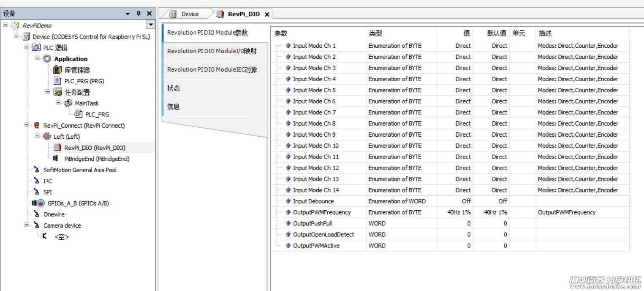Image resolution: width=644 pixels, height=291 pixels.
Task: Click the 描述 column header
Action: pyautogui.click(x=582, y=33)
